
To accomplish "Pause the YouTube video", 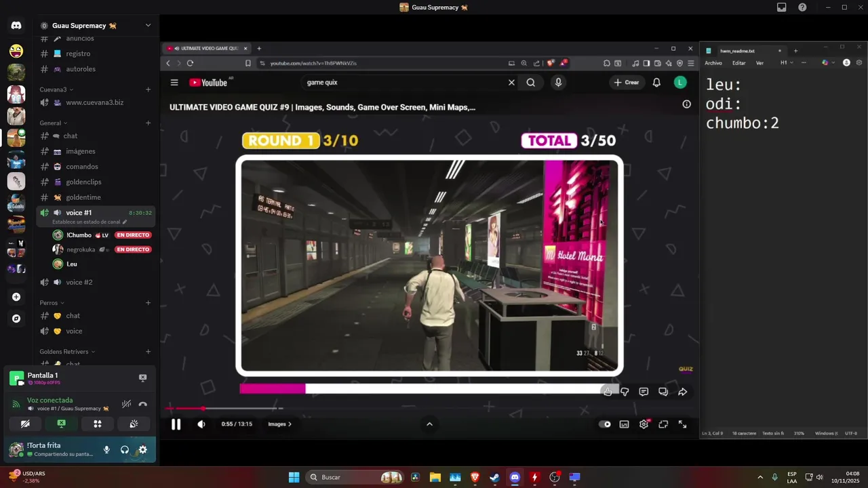I will point(176,424).
